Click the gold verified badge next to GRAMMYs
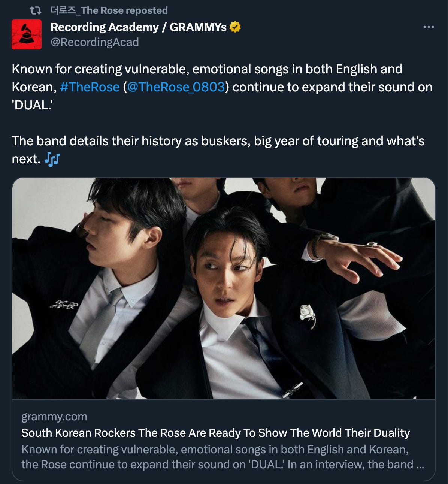The height and width of the screenshot is (484, 448). click(235, 27)
